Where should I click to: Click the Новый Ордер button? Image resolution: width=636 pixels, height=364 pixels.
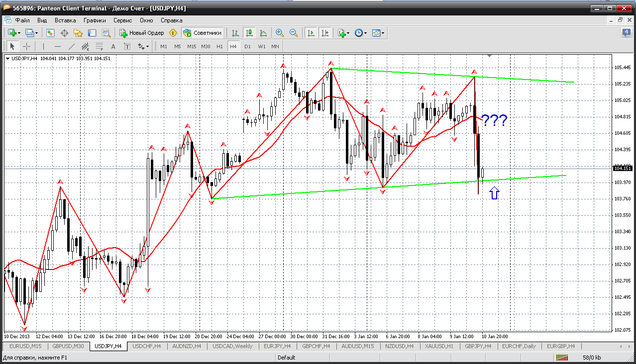[142, 33]
